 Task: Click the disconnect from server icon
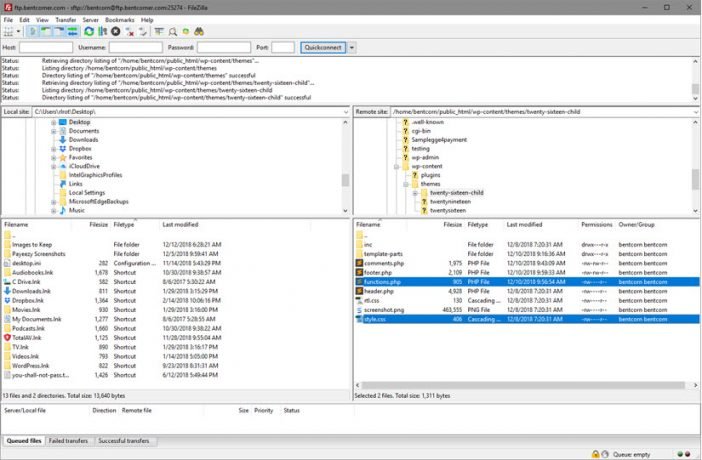pos(130,31)
